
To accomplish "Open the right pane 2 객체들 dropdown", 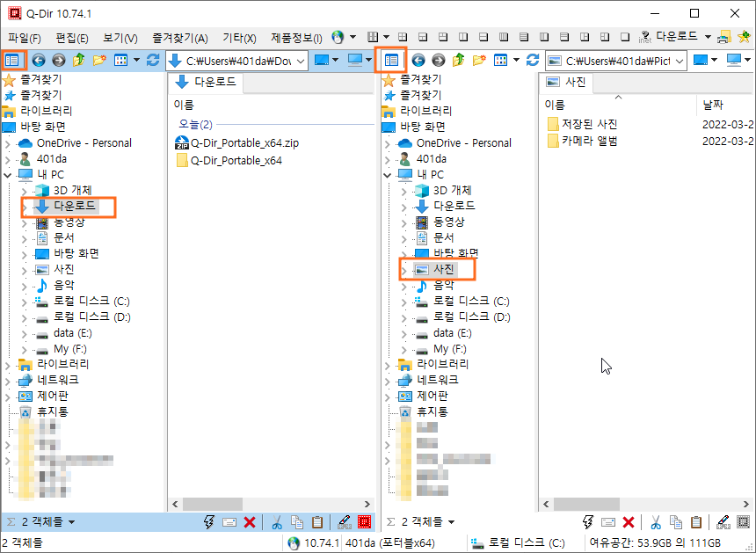I will [451, 522].
